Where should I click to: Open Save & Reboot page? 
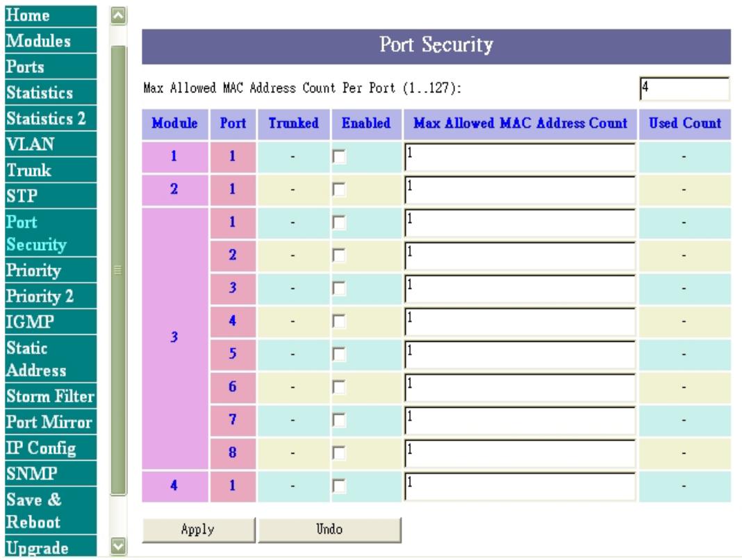(51, 511)
